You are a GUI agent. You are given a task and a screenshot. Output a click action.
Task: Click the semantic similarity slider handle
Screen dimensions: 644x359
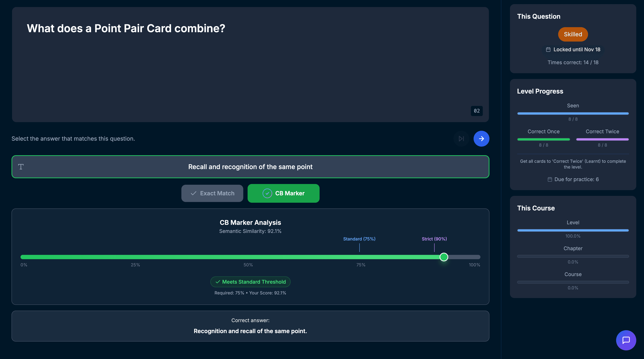point(444,257)
